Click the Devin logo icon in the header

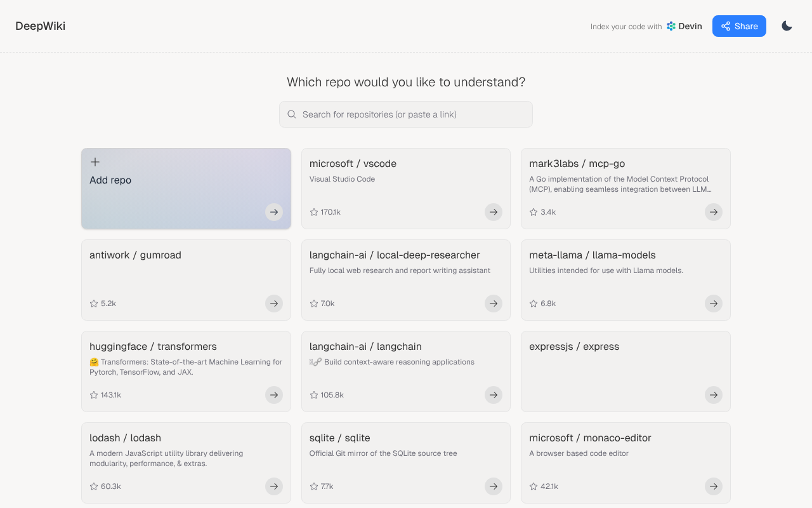click(670, 26)
